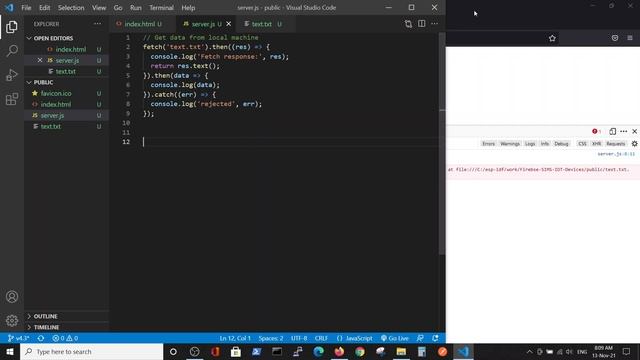Screen dimensions: 640x360
Task: Click the git branch indicator in the status bar
Action: coord(18,338)
